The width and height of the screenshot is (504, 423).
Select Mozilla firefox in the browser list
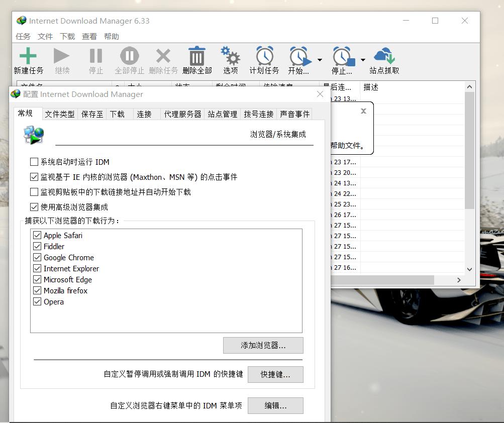tap(64, 290)
